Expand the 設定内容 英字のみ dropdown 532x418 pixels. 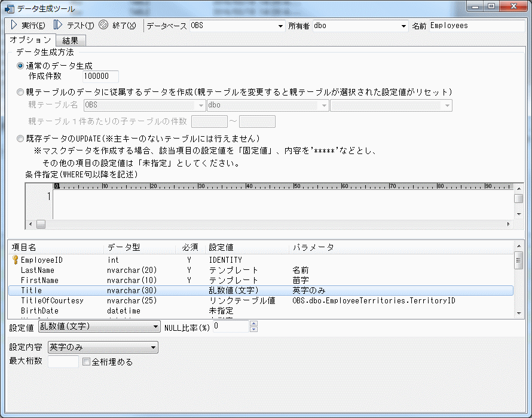click(x=154, y=347)
